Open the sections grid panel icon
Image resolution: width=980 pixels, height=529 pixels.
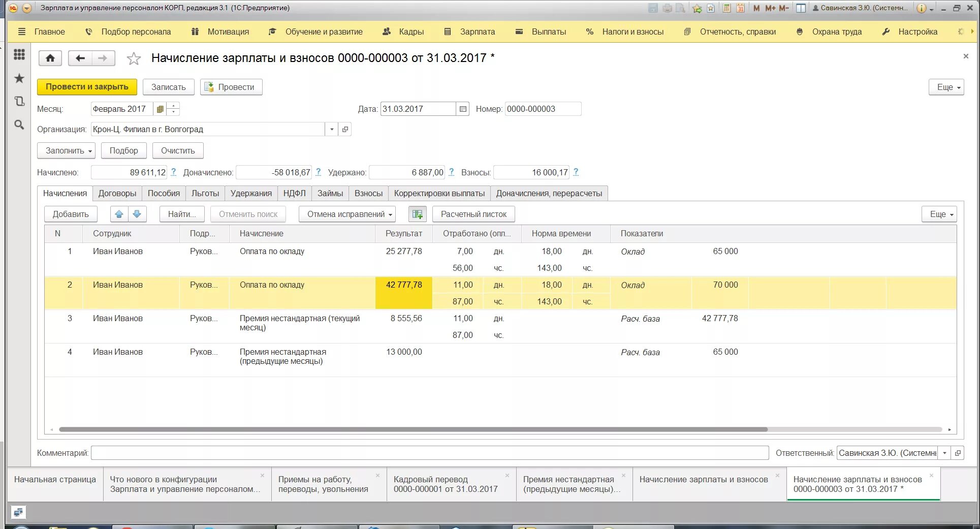19,54
